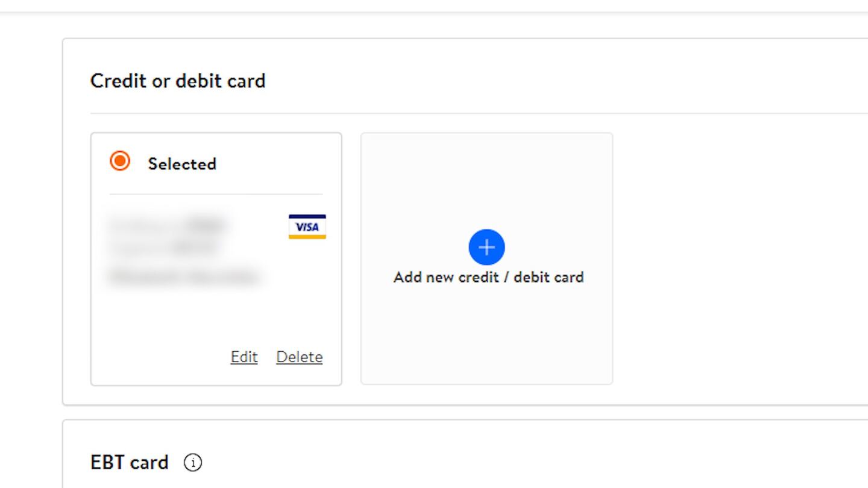Click the "Credit or debit card" heading
The image size is (868, 488).
pos(178,81)
